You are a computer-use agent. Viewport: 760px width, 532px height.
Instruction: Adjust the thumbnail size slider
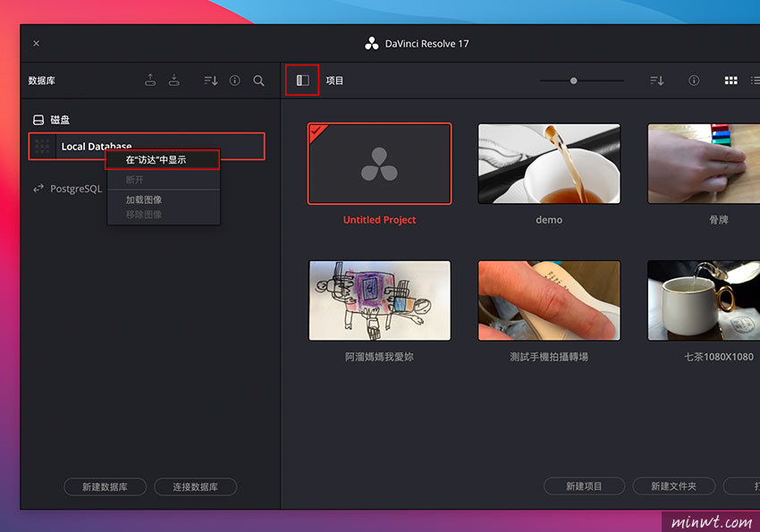tap(573, 80)
